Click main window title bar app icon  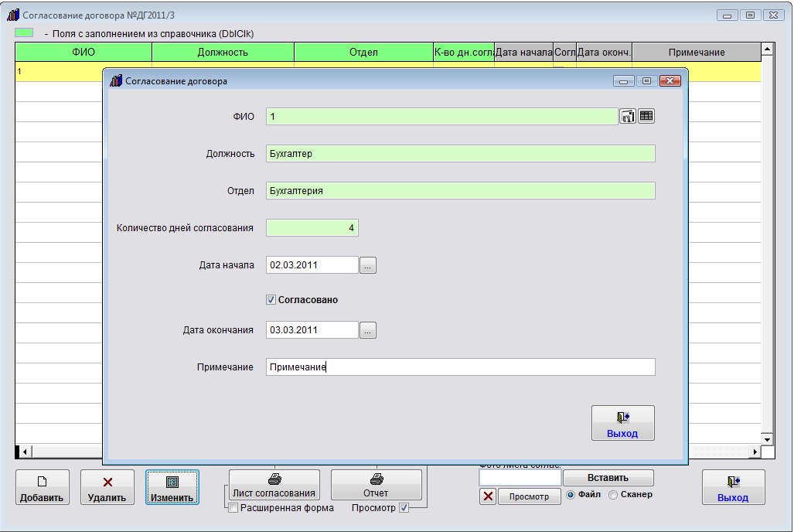click(13, 15)
